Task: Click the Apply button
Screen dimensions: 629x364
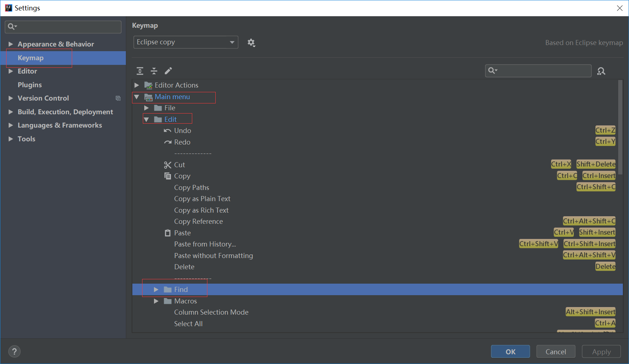Action: point(601,351)
